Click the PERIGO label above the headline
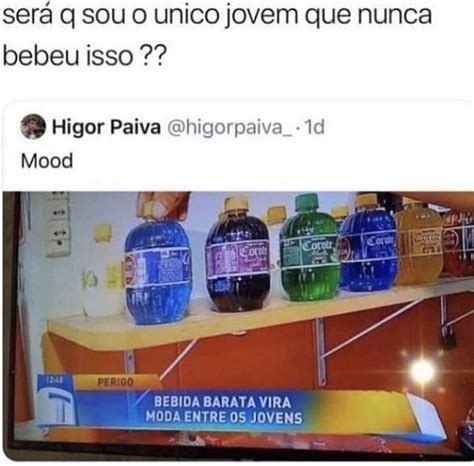This screenshot has width=474, height=466. pos(115,382)
